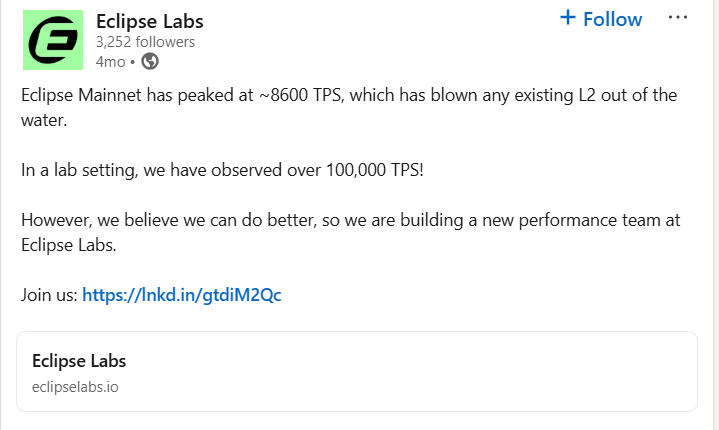Click the globe public visibility icon
The height and width of the screenshot is (430, 719).
(x=149, y=61)
